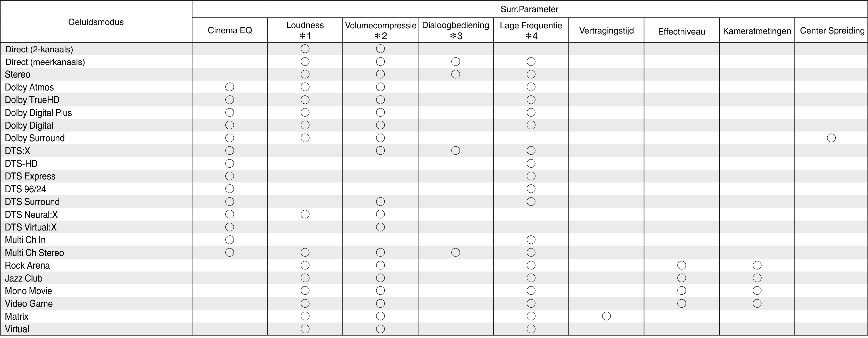Click the Surr.Parameter header

pyautogui.click(x=529, y=10)
